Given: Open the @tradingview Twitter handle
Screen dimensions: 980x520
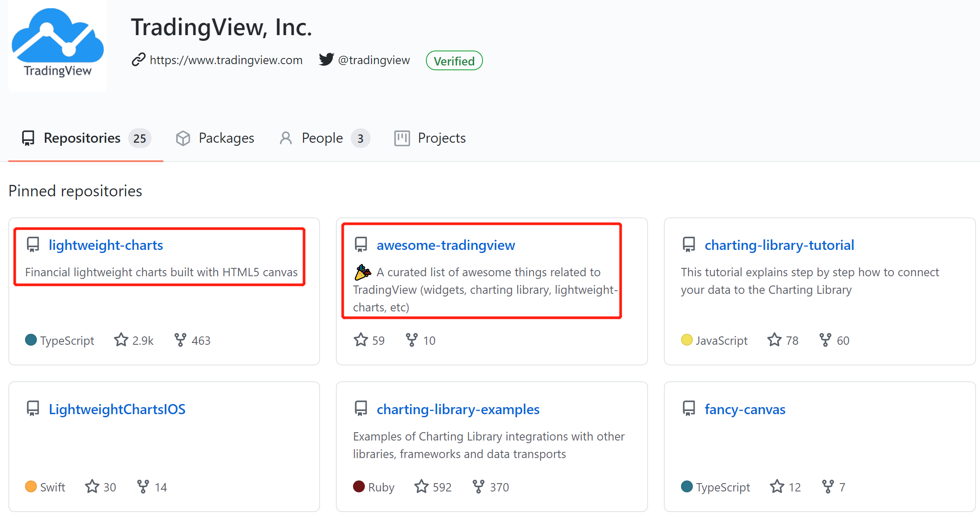Looking at the screenshot, I should pyautogui.click(x=374, y=60).
